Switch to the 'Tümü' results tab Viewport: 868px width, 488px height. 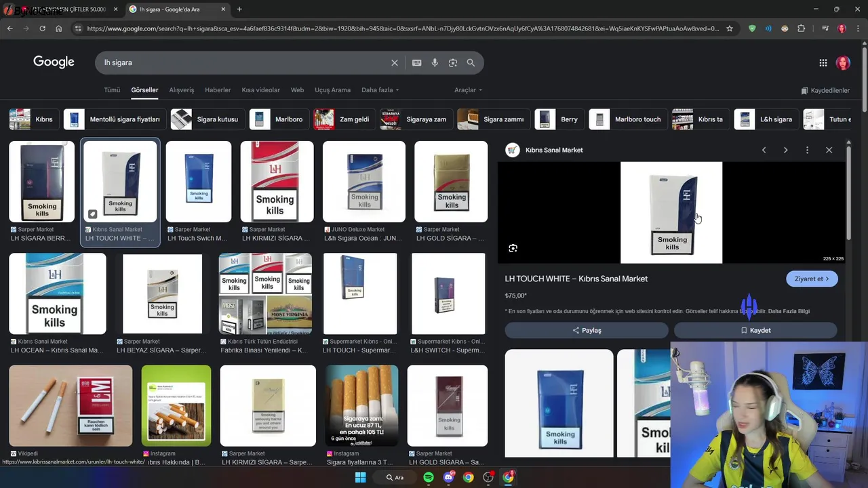[112, 89]
